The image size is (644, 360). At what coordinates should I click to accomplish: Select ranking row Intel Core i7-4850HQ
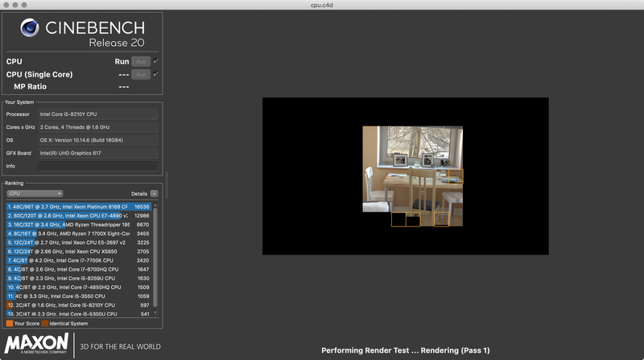coord(79,288)
